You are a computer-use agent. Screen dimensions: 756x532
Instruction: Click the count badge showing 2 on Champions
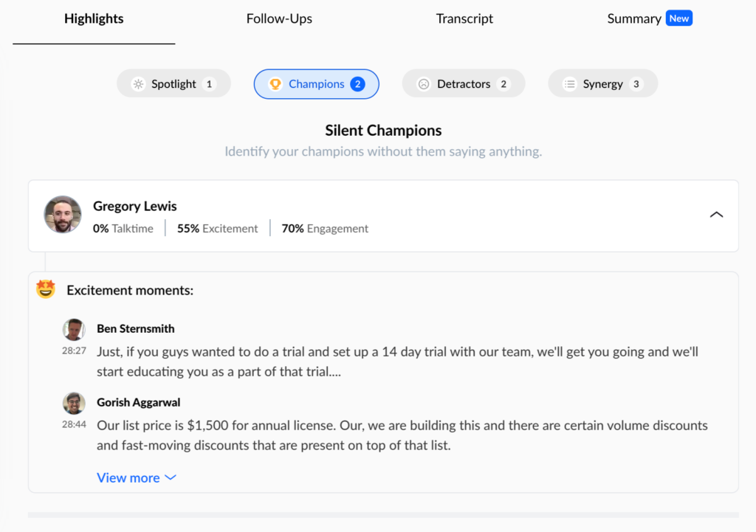point(357,84)
